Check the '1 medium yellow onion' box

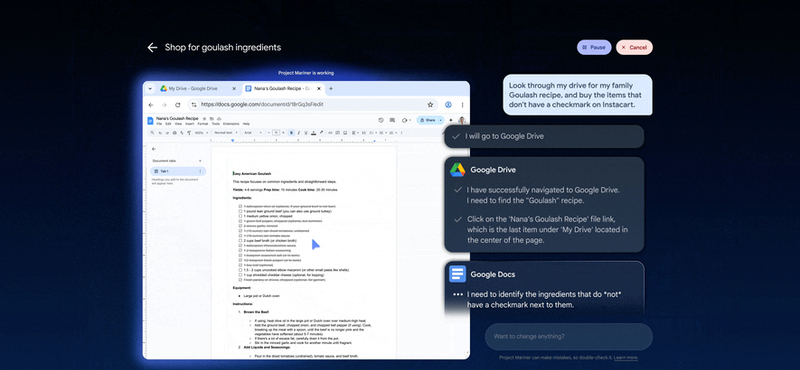[x=240, y=215]
